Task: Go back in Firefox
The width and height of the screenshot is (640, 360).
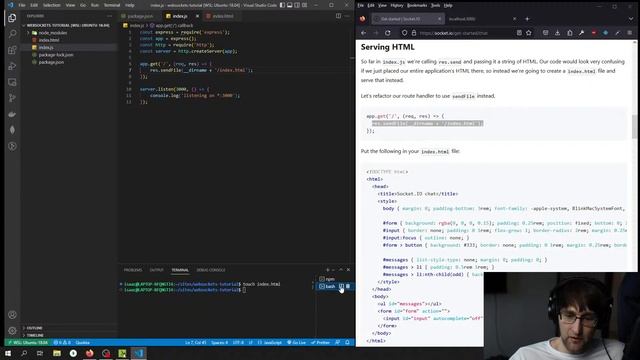Action: coord(364,33)
